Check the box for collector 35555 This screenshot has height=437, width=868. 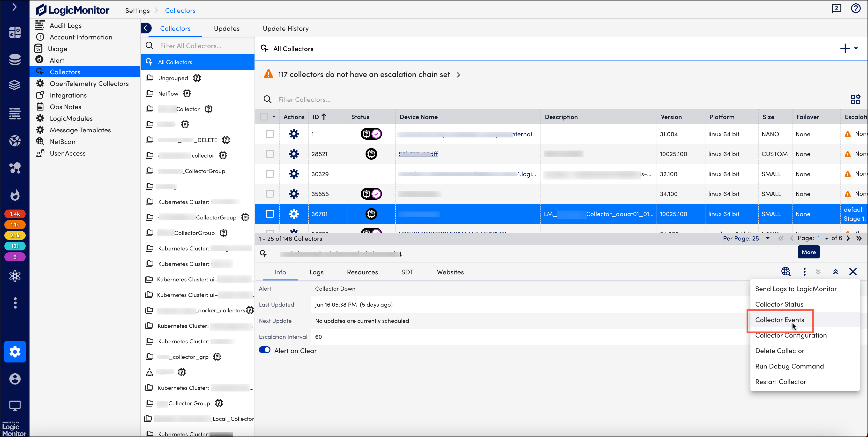pos(269,194)
